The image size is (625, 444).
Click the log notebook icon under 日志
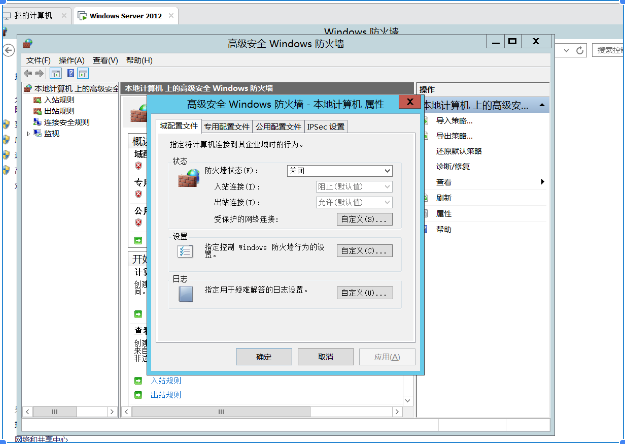click(186, 294)
